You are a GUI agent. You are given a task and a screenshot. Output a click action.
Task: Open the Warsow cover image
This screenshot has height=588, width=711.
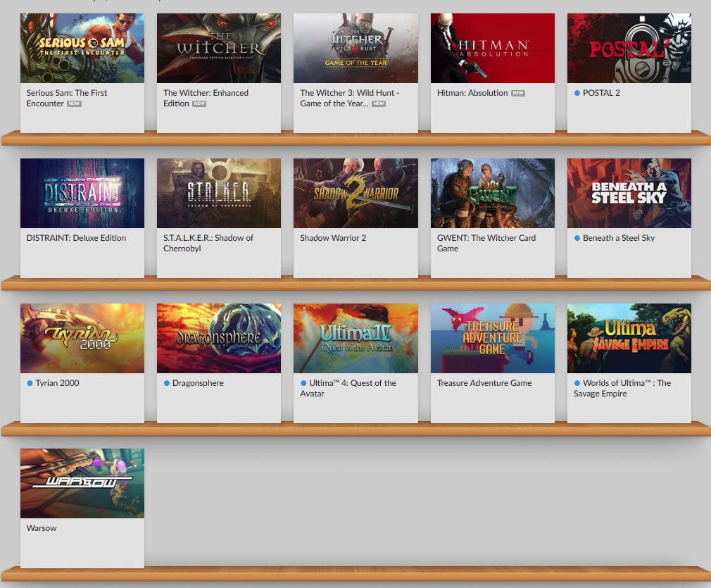(82, 484)
